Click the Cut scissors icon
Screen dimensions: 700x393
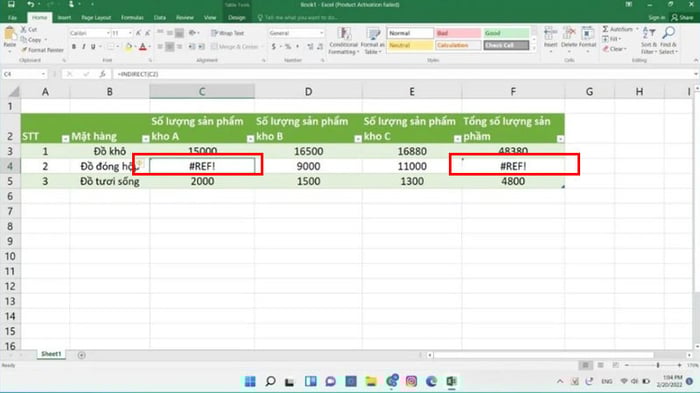(x=24, y=29)
